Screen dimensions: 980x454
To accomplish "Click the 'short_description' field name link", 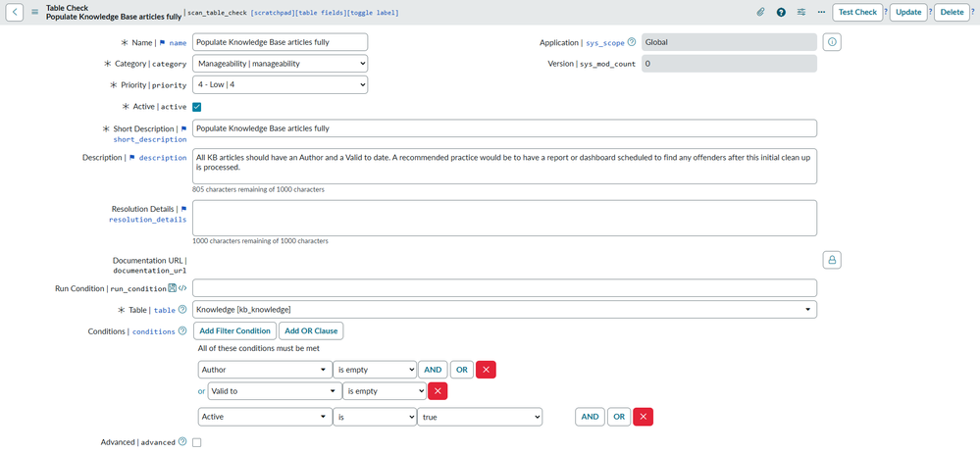I will (x=150, y=139).
